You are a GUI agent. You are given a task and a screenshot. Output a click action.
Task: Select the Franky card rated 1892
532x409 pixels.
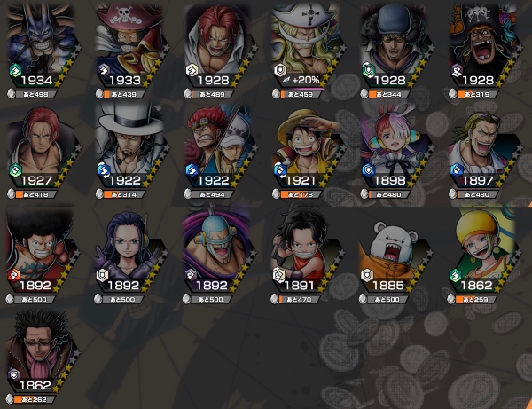(218, 251)
